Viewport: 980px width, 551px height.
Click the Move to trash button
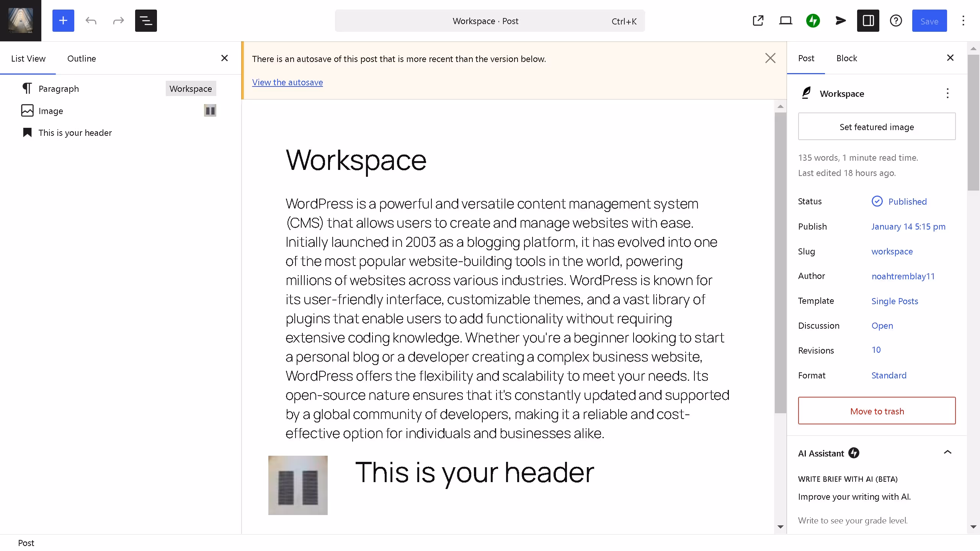(877, 411)
